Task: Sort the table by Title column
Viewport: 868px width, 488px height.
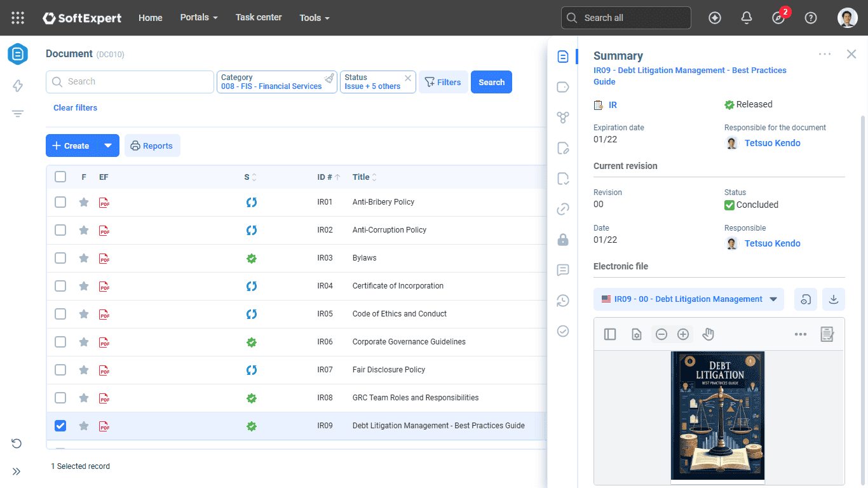Action: (x=365, y=177)
